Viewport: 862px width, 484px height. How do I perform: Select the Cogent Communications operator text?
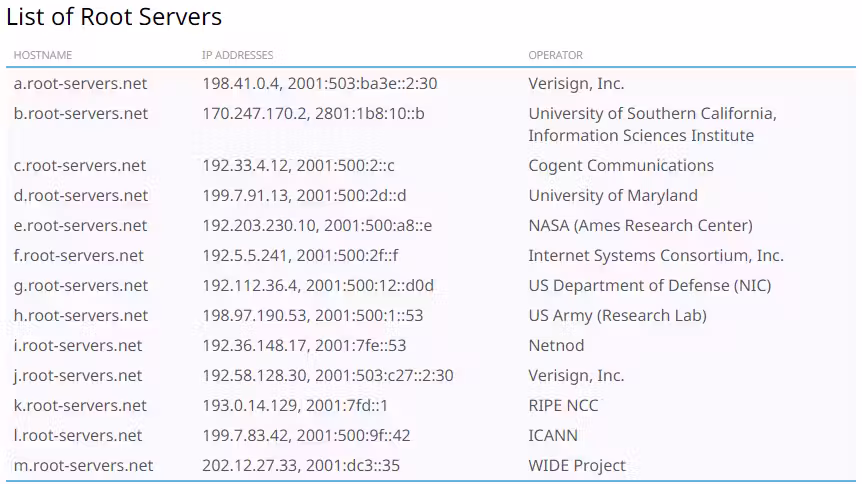(x=621, y=166)
